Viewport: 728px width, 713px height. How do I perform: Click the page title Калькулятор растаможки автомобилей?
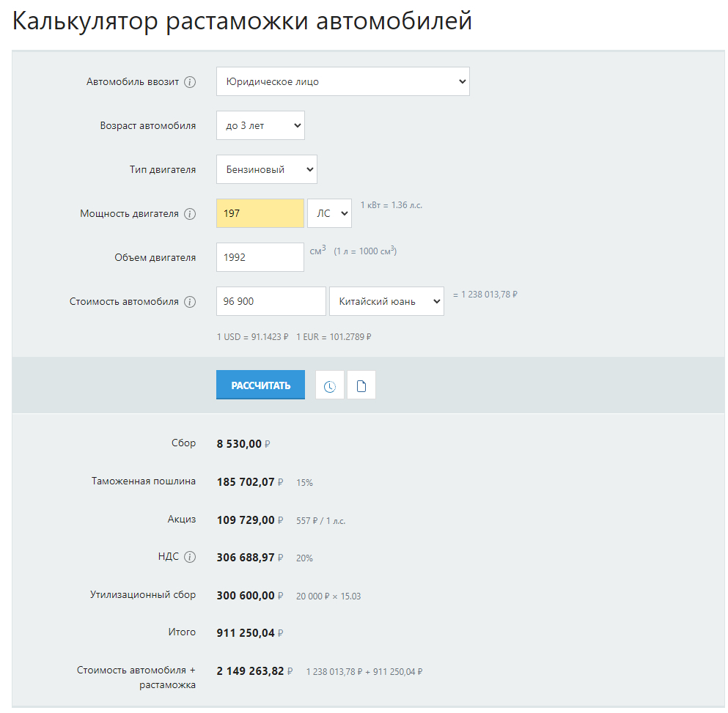coord(242,21)
